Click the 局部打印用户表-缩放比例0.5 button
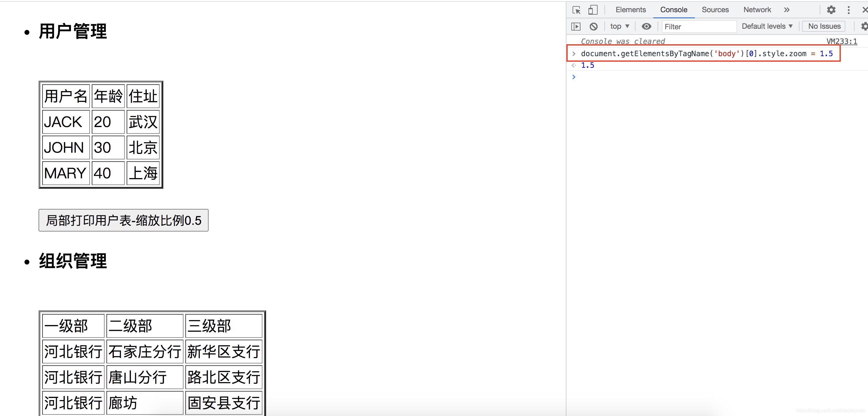This screenshot has width=868, height=416. coord(123,221)
